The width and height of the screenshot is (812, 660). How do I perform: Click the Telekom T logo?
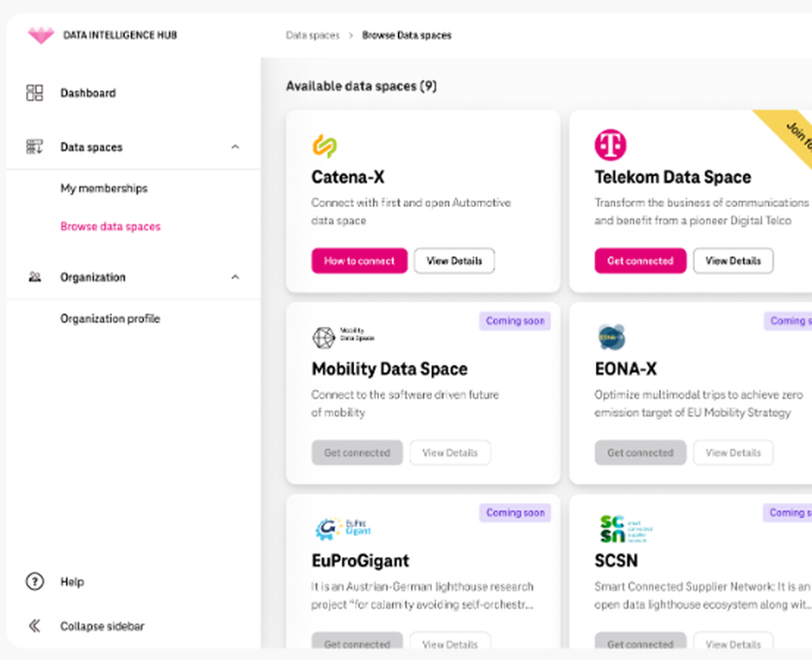610,145
